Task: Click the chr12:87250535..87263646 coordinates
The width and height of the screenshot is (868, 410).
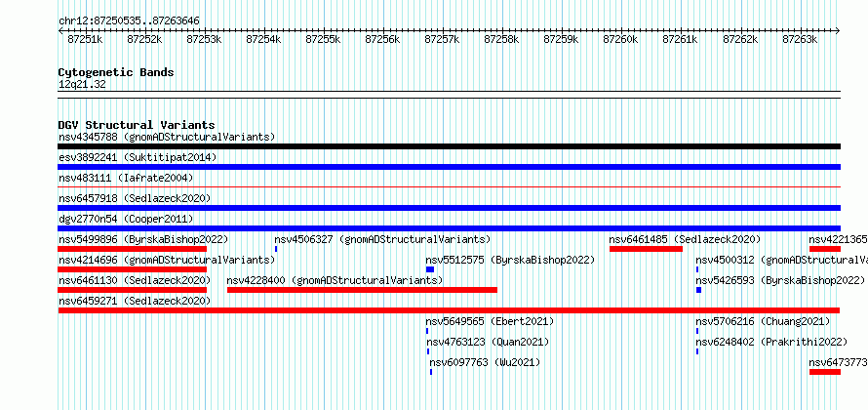Action: pos(129,21)
